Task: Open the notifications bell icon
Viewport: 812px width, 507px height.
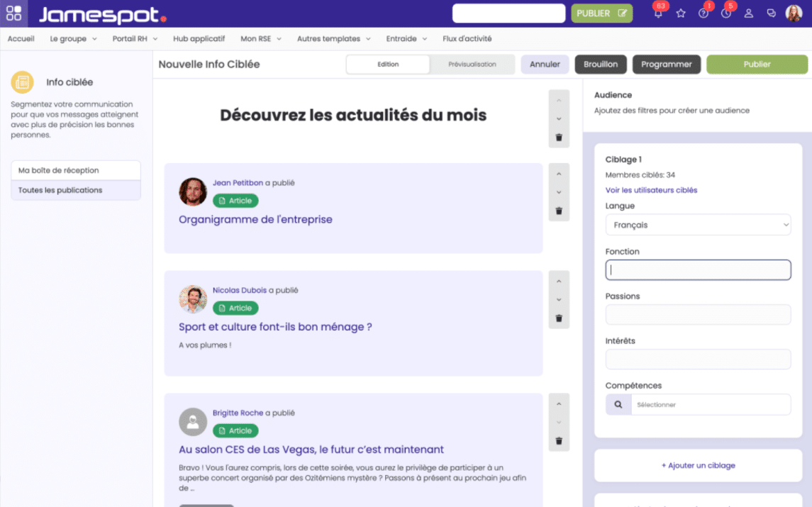Action: coord(657,13)
